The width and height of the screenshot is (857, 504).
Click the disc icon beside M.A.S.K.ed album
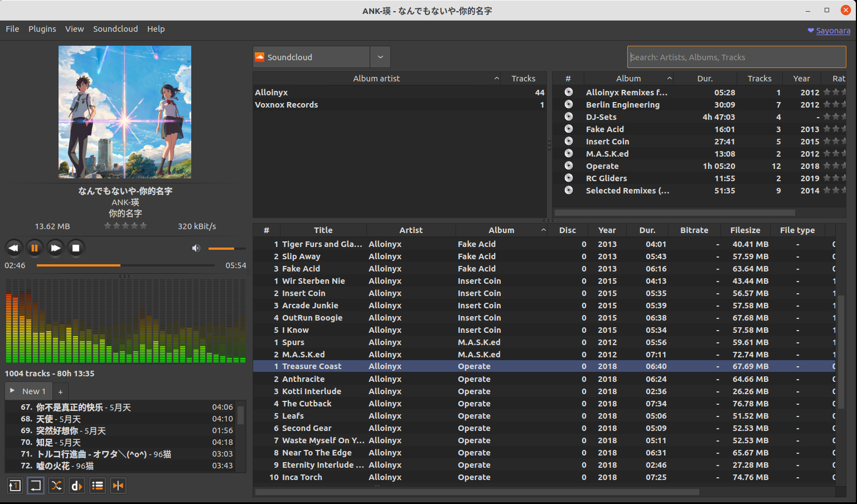pos(569,153)
